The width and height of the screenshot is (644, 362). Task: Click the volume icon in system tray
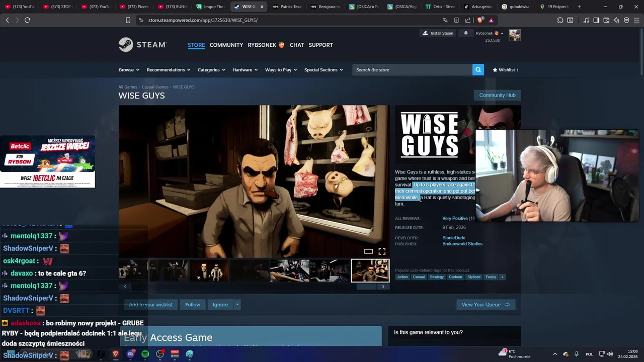[x=610, y=354]
